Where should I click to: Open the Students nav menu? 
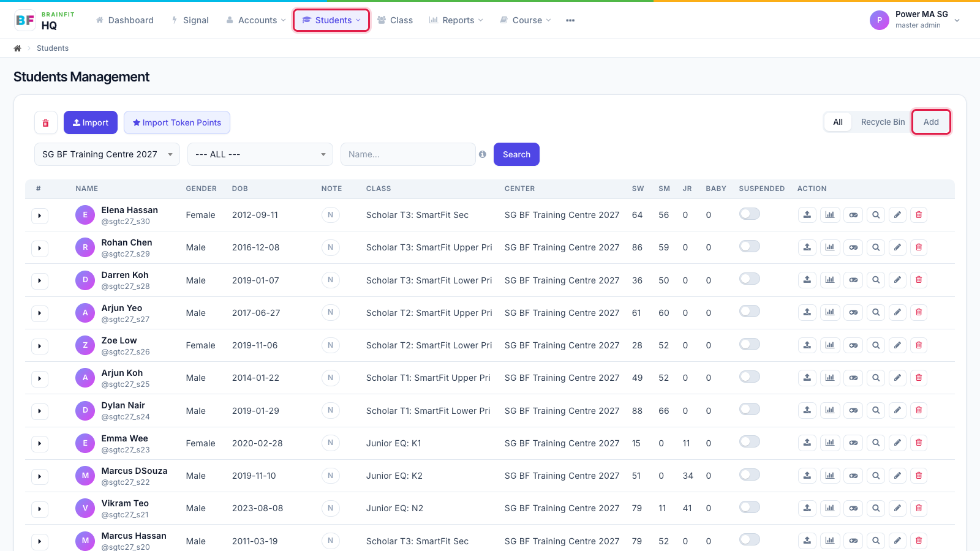coord(331,20)
